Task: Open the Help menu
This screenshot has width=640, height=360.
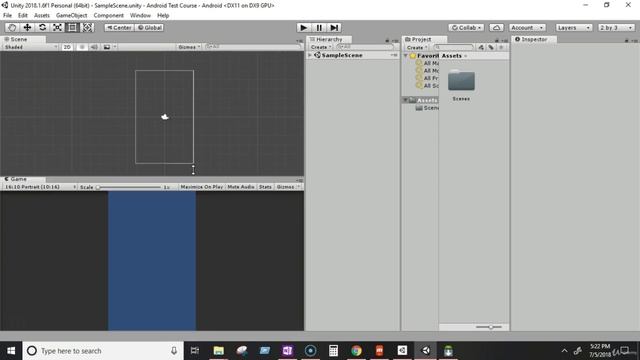Action: tap(163, 15)
